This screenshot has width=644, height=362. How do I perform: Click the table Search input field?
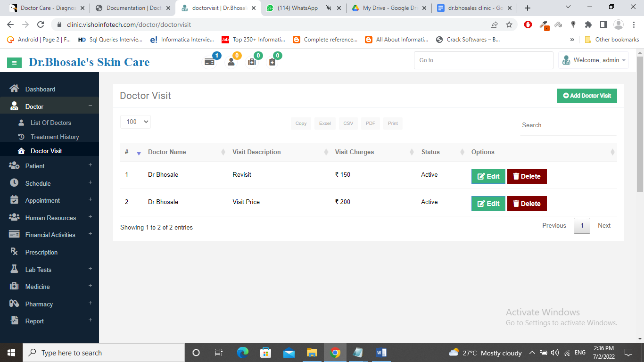(x=568, y=125)
